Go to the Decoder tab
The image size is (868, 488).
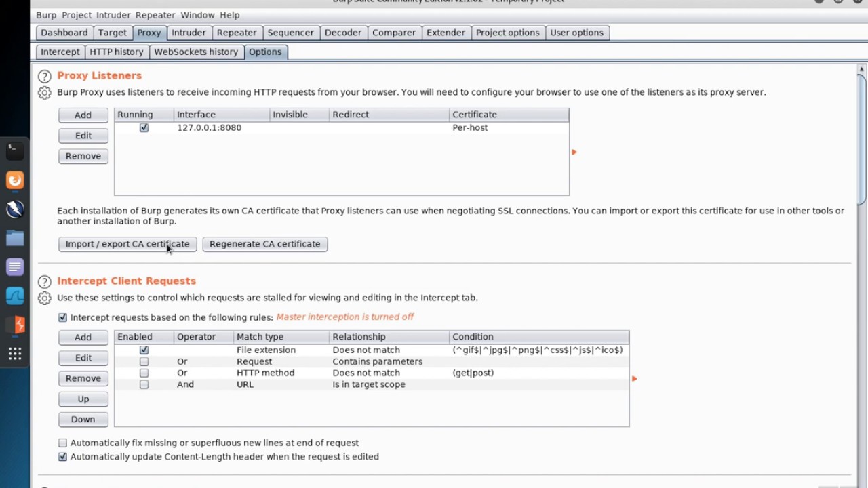(x=342, y=33)
